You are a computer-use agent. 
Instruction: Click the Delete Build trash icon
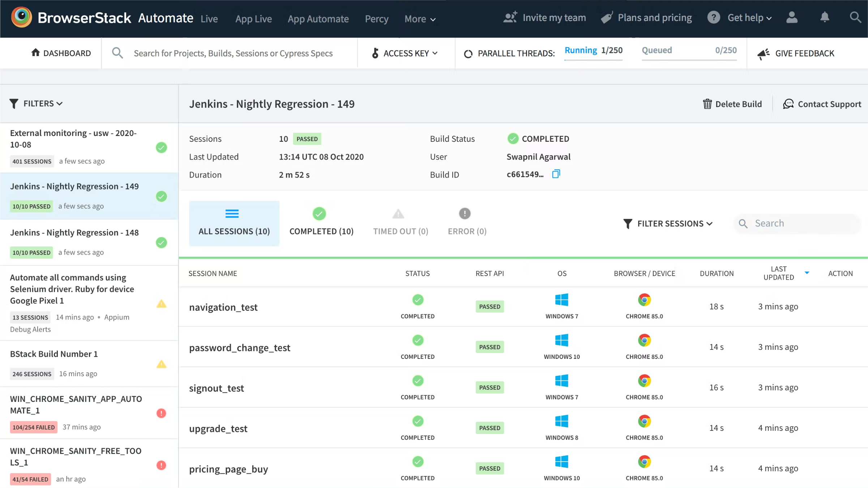707,104
